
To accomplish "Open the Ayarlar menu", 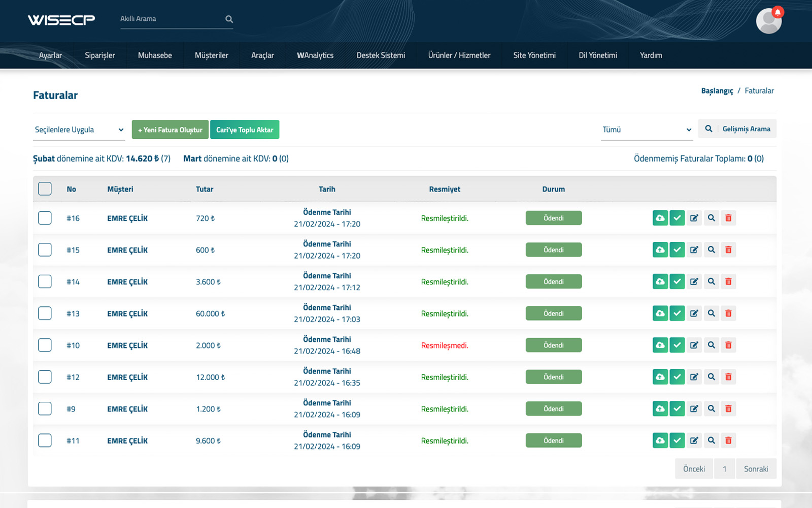I will (x=50, y=55).
